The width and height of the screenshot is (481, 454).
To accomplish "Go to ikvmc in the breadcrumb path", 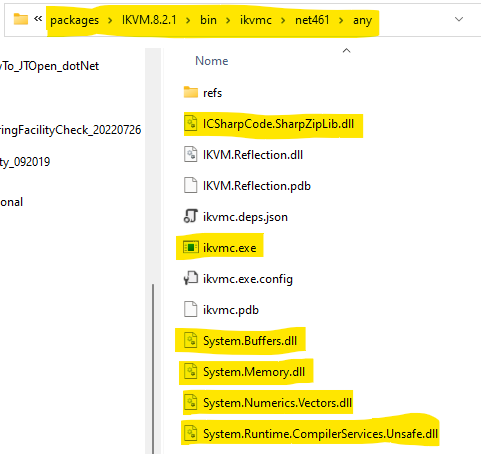I will pos(256,20).
